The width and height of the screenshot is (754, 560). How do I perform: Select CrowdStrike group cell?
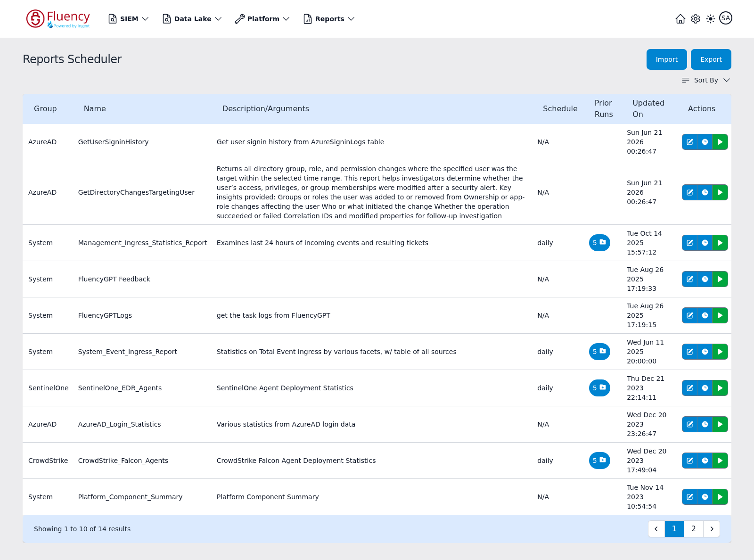48,461
